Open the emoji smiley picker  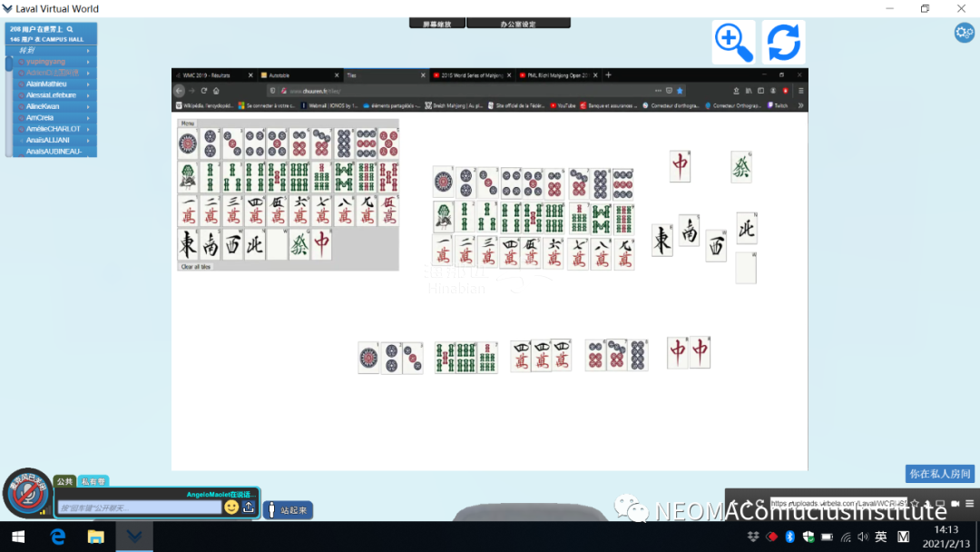click(x=231, y=507)
